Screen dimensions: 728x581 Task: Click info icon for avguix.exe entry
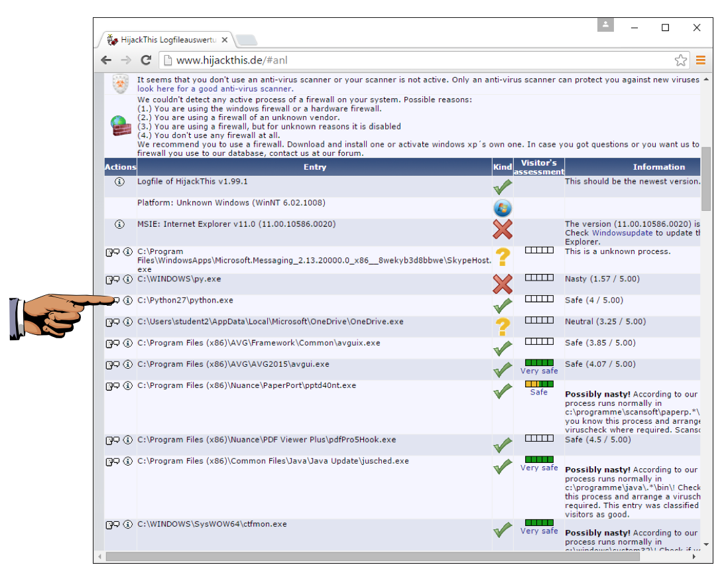click(128, 343)
